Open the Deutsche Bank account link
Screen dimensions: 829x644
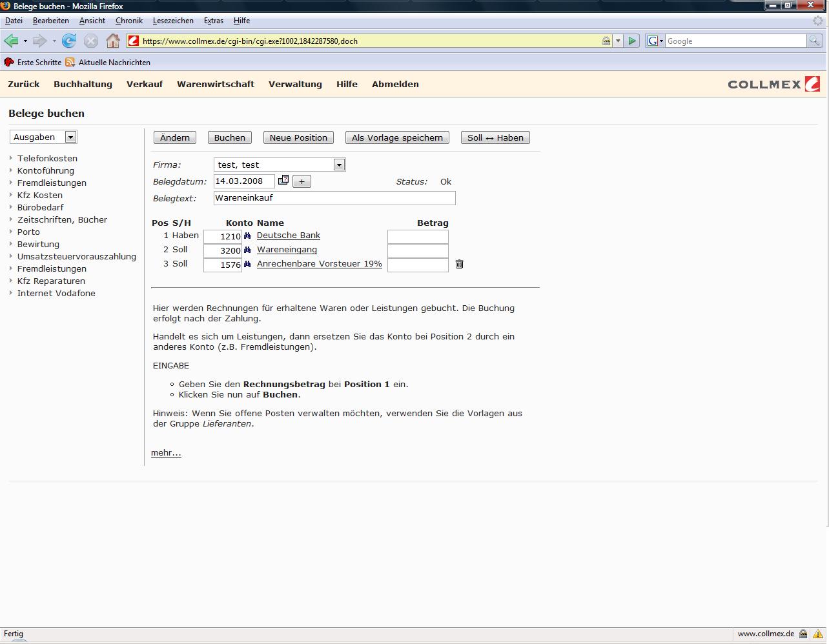[x=289, y=236]
